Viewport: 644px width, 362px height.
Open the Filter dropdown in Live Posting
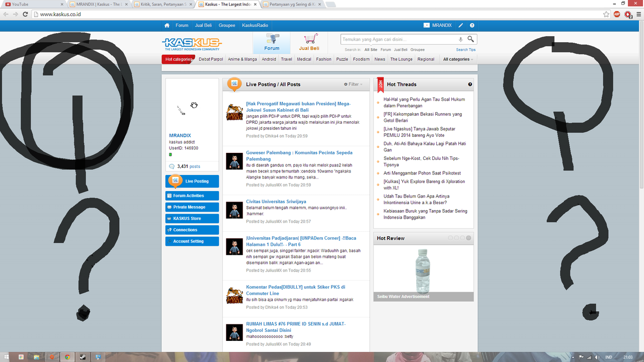tap(353, 84)
